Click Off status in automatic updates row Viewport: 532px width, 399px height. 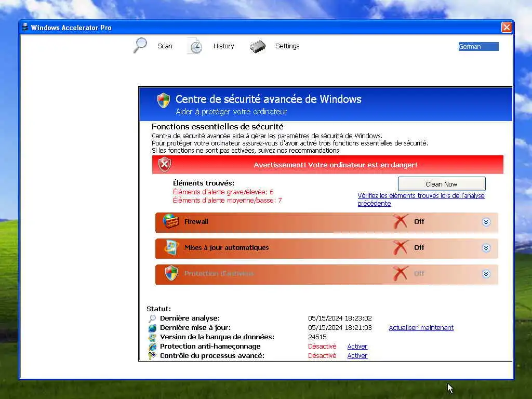point(419,248)
